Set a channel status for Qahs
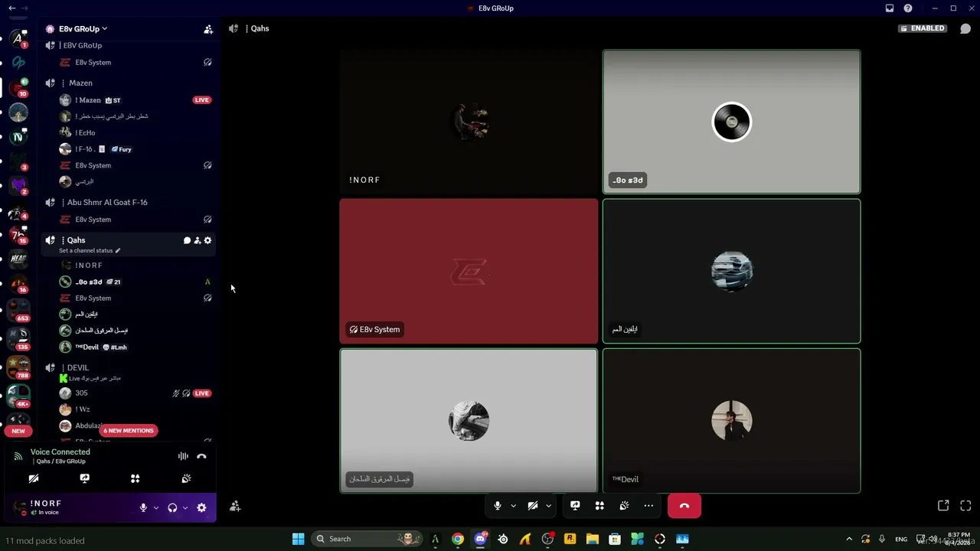 click(90, 250)
